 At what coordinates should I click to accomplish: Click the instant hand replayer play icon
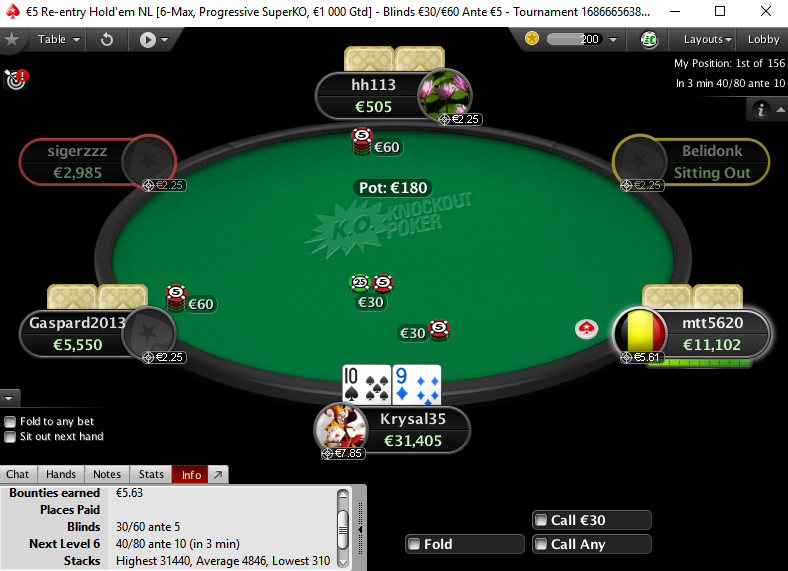coord(147,40)
